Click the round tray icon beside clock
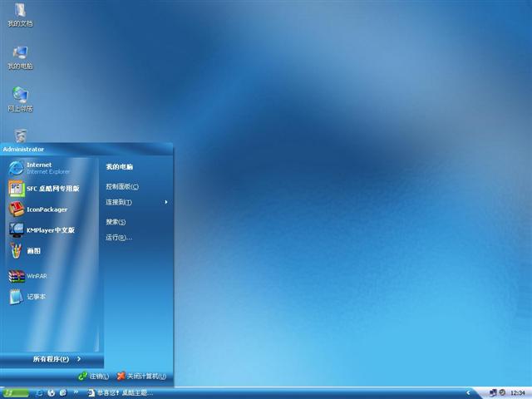The height and width of the screenshot is (399, 532). pos(502,393)
